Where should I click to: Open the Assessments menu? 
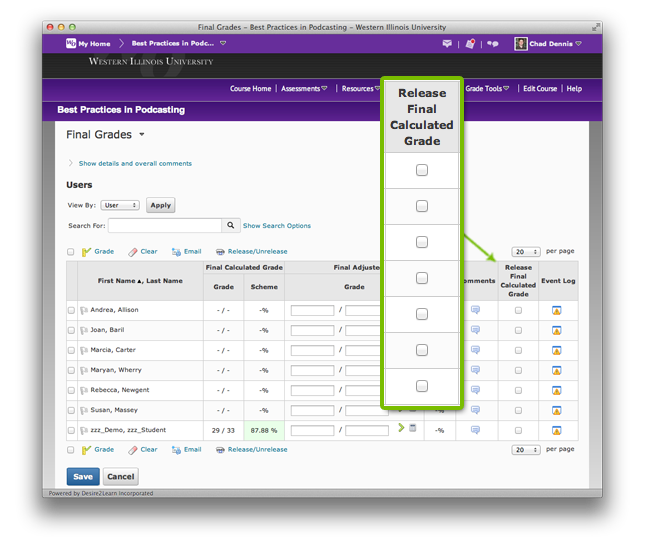pos(304,89)
